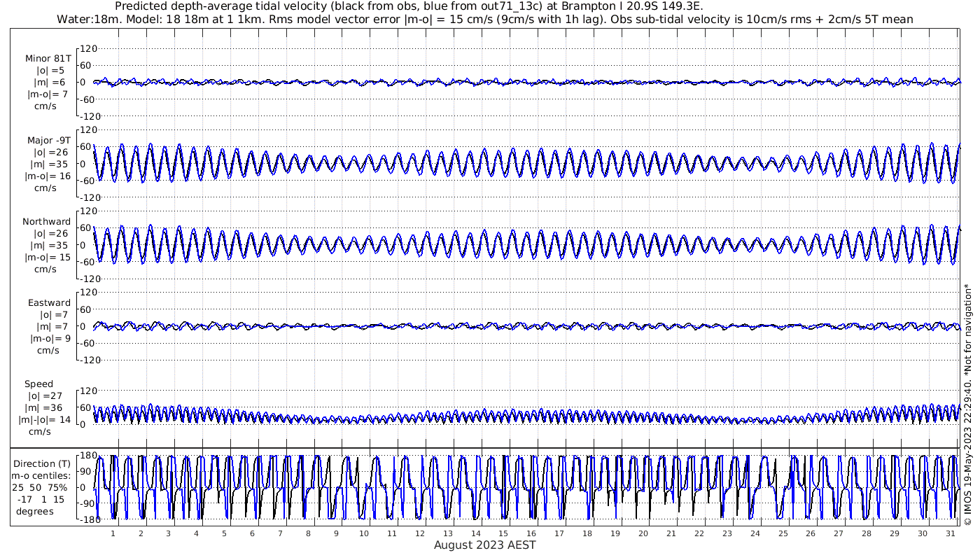The image size is (980, 560).
Task: Click the day 25 tick label
Action: 783,533
